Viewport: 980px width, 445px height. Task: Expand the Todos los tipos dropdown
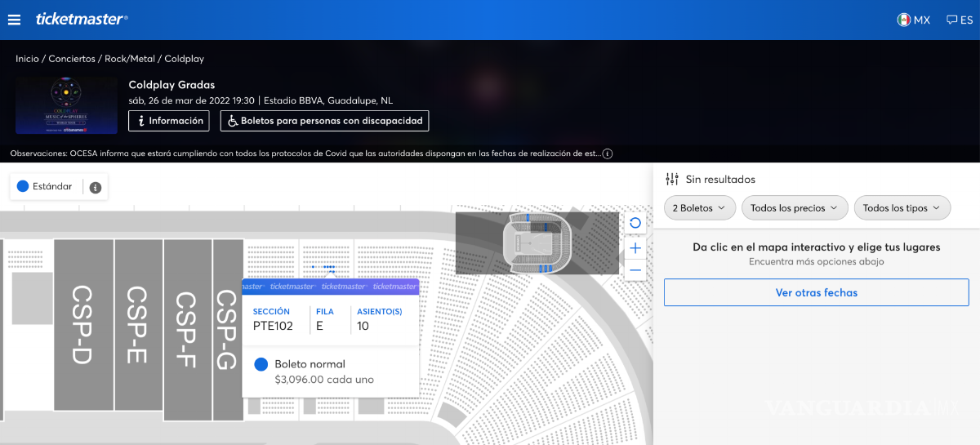[902, 208]
